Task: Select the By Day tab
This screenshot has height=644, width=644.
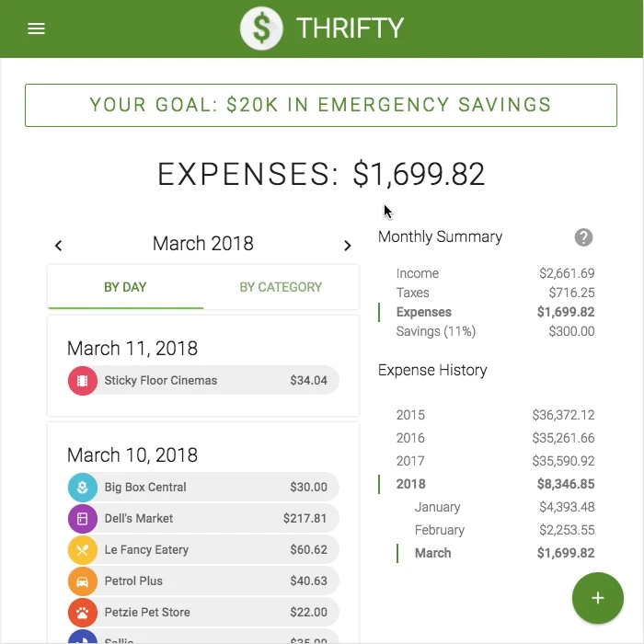Action: [x=125, y=287]
